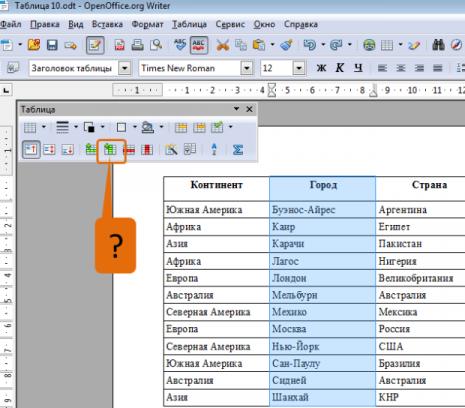Open Find & Replace binoculars
465x408 pixels.
tap(438, 45)
